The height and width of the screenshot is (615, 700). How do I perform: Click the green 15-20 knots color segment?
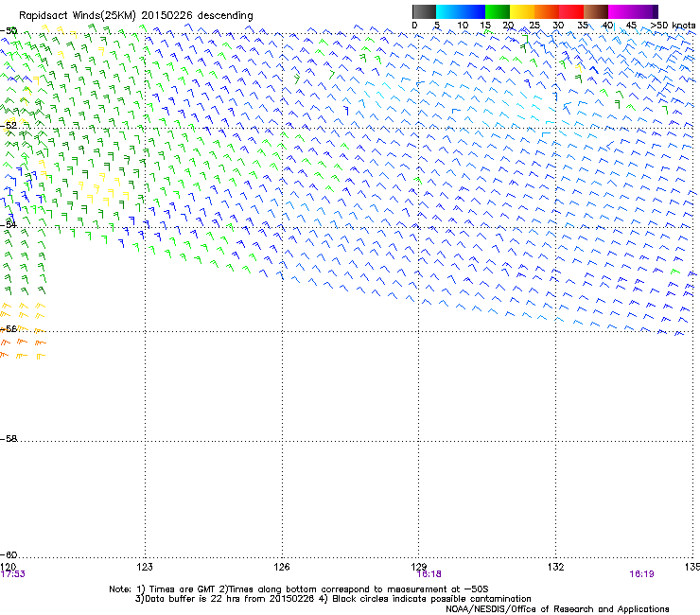pyautogui.click(x=498, y=11)
